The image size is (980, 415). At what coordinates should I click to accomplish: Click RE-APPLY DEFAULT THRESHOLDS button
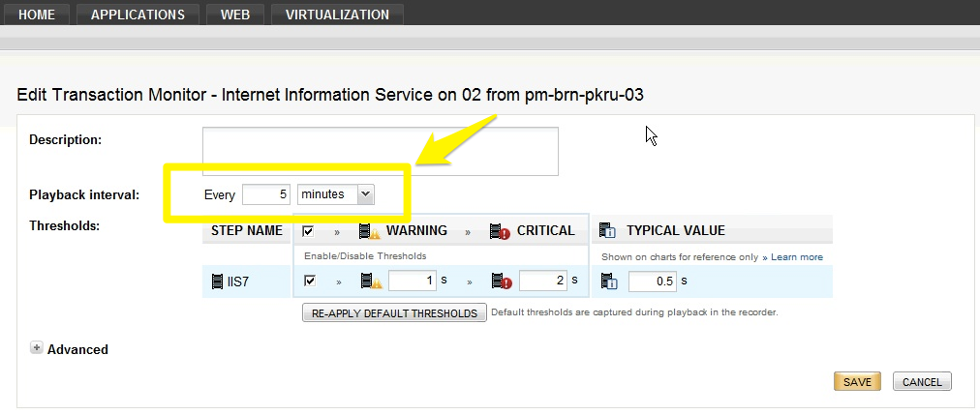394,312
